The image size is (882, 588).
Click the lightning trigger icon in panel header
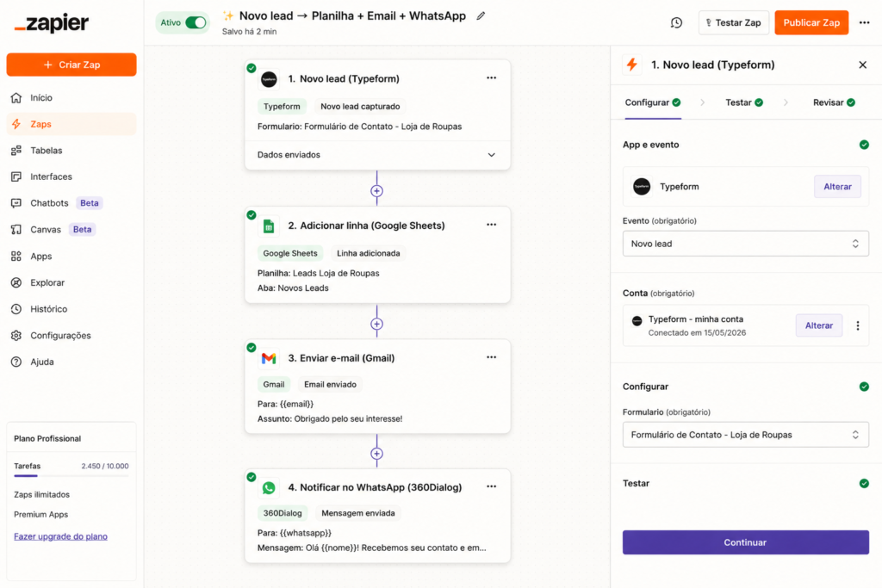tap(632, 65)
